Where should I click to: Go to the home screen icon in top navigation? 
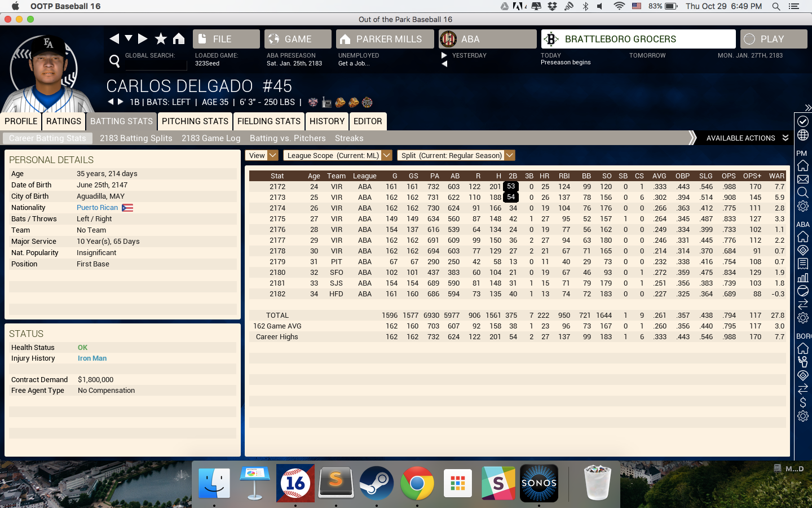pos(179,38)
